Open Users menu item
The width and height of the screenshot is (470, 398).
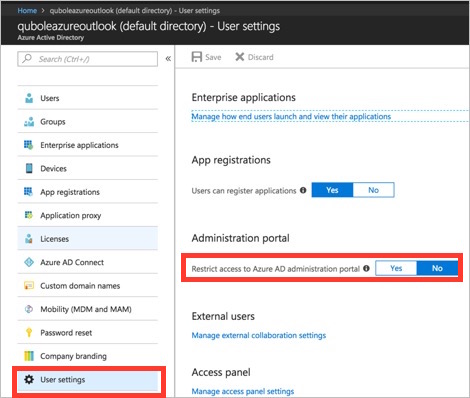coord(88,98)
